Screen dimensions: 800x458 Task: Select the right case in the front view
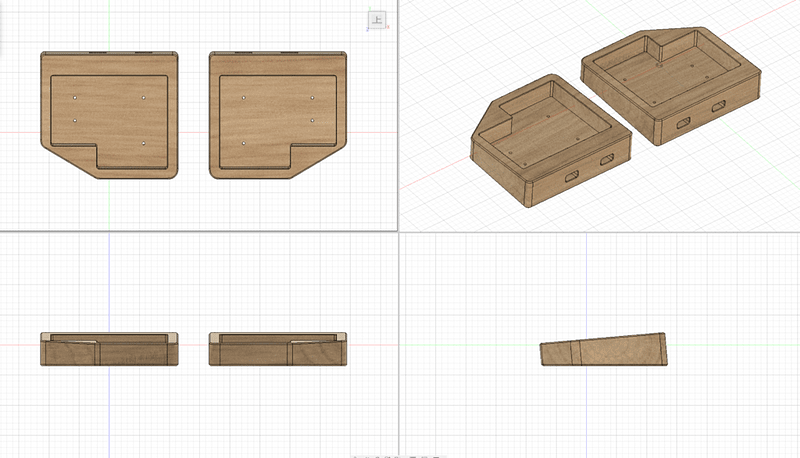278,349
